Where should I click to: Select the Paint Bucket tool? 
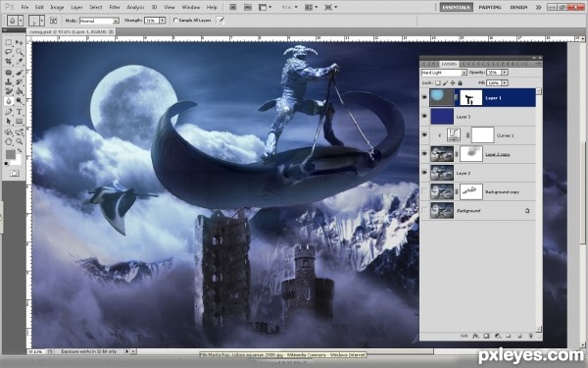point(20,91)
